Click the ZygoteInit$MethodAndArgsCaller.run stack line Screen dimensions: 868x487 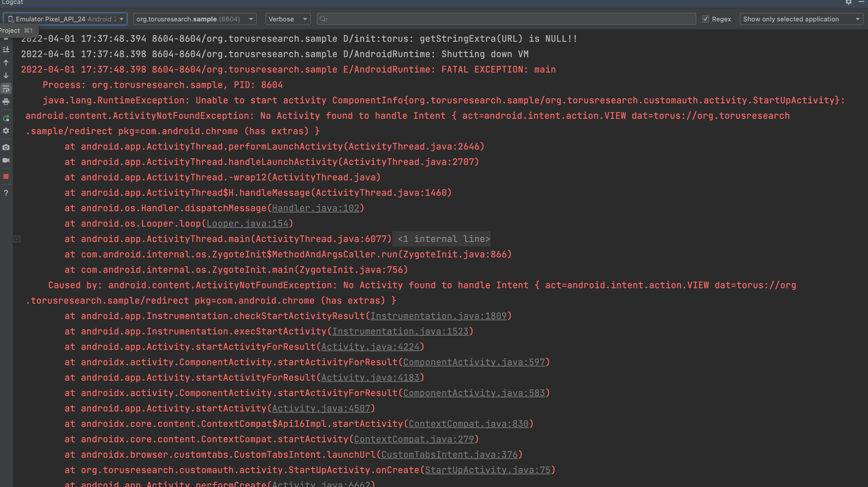pyautogui.click(x=289, y=254)
